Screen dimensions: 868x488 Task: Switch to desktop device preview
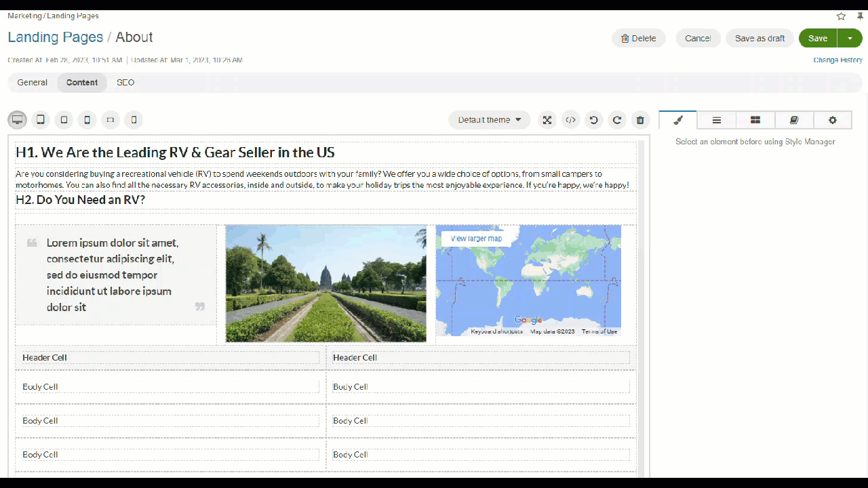click(x=18, y=120)
